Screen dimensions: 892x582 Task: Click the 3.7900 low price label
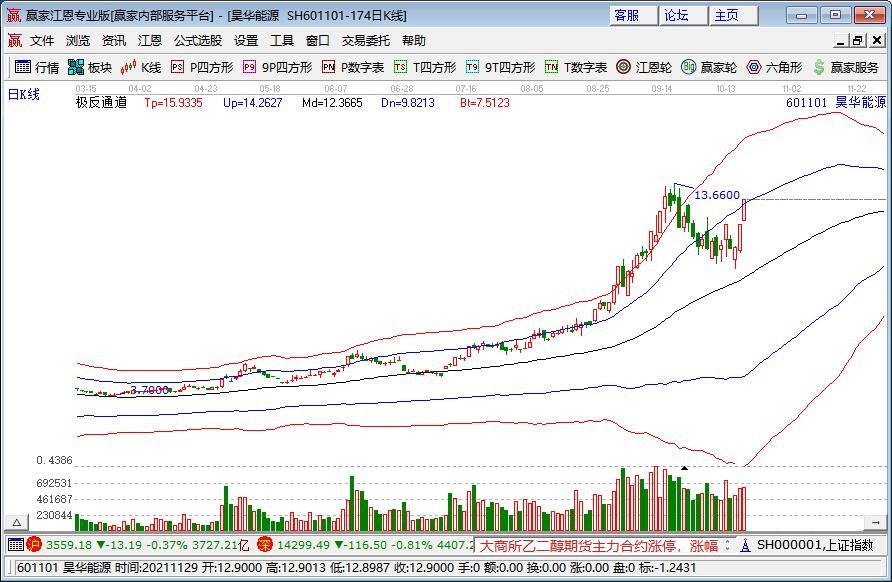[x=150, y=390]
